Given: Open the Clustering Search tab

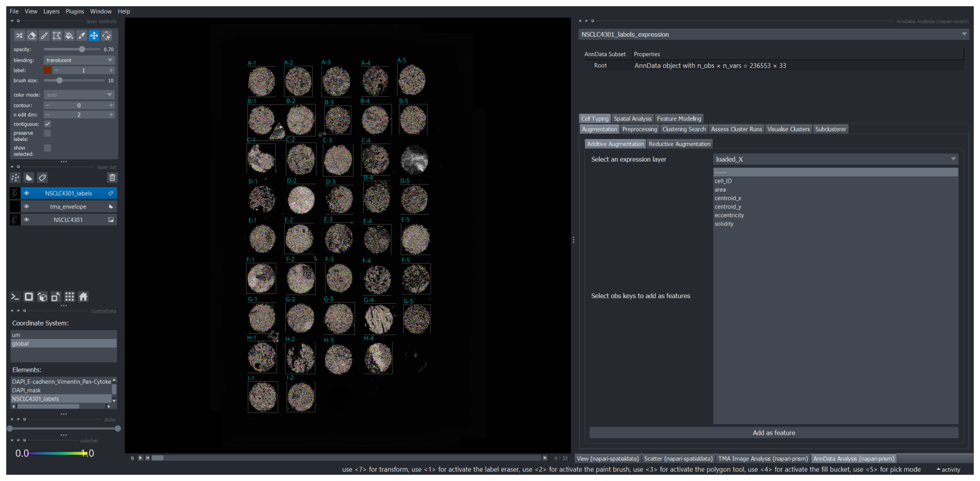Looking at the screenshot, I should point(684,129).
